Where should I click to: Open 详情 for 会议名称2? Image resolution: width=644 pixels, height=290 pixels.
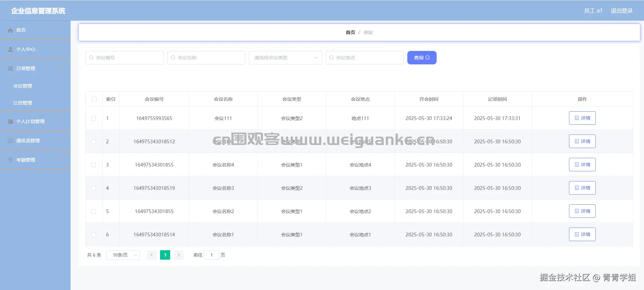582,211
